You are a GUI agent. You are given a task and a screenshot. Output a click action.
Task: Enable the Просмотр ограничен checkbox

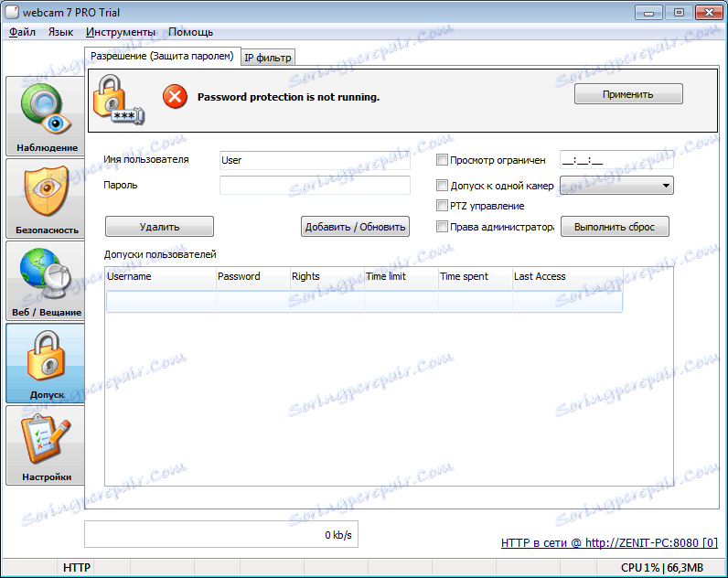pos(442,160)
